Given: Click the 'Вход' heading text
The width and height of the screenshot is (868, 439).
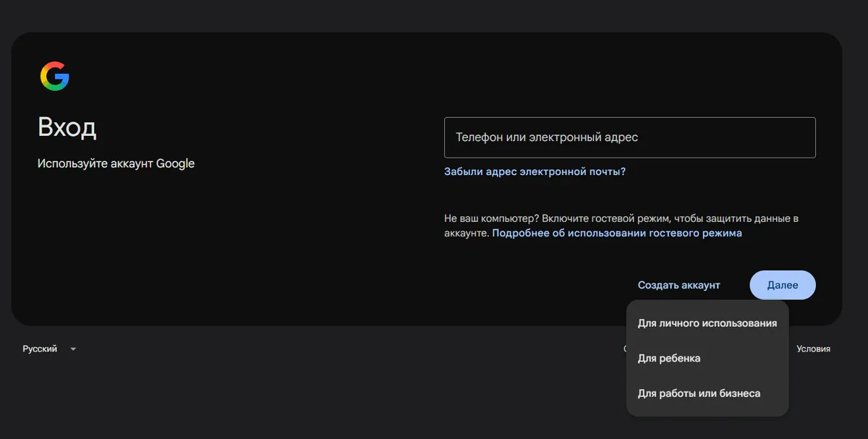Looking at the screenshot, I should tap(67, 128).
